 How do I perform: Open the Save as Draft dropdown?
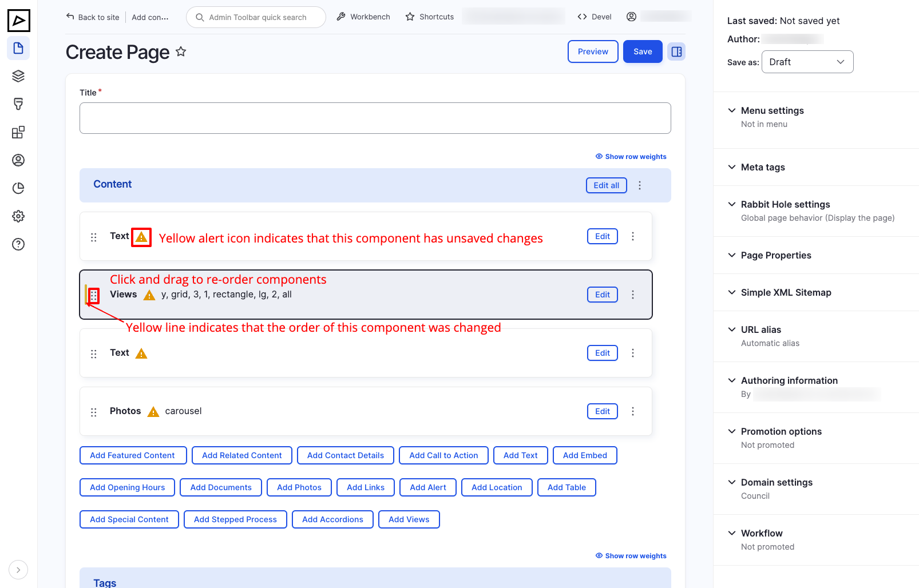point(807,62)
